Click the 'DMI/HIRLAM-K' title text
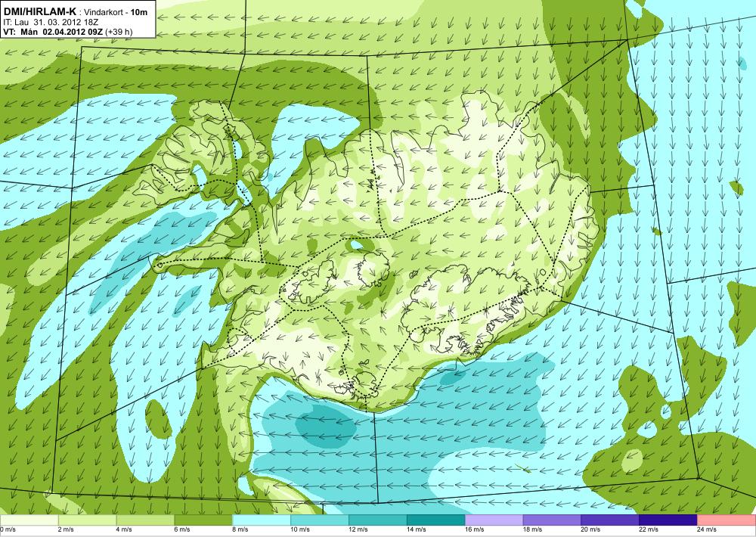The image size is (756, 537). click(x=40, y=12)
